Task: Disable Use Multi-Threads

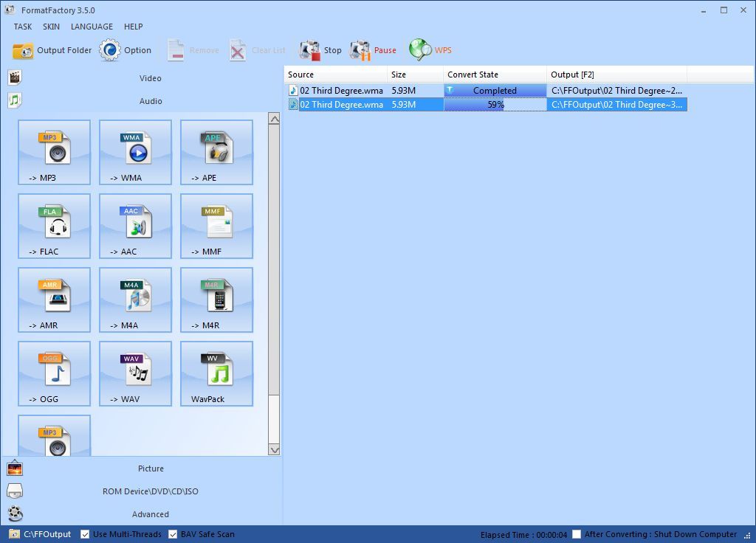Action: 85,534
